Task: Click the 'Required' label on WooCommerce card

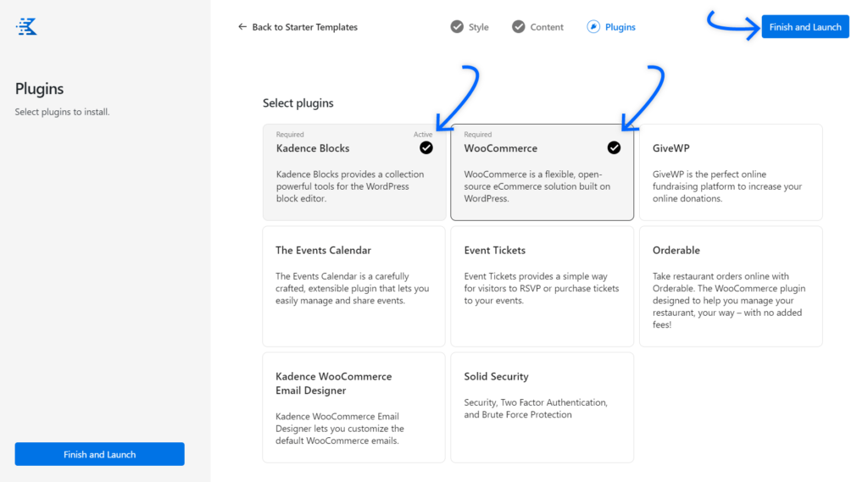Action: tap(478, 135)
